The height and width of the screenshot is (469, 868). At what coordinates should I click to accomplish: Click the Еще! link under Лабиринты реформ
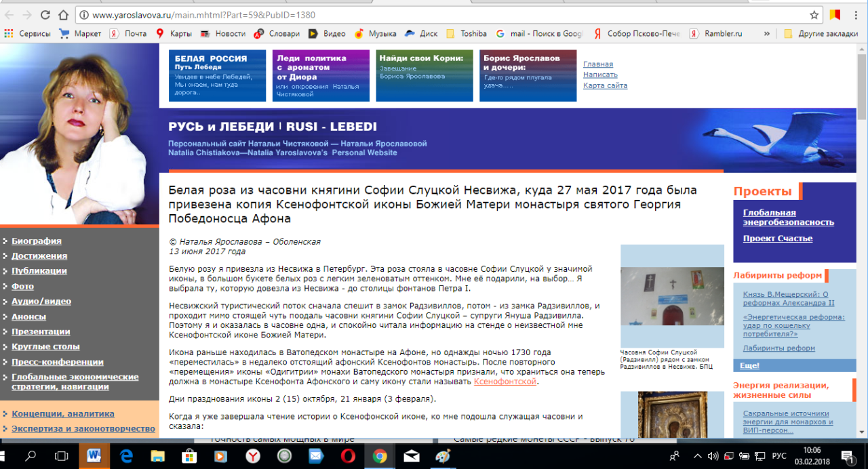coord(749,366)
